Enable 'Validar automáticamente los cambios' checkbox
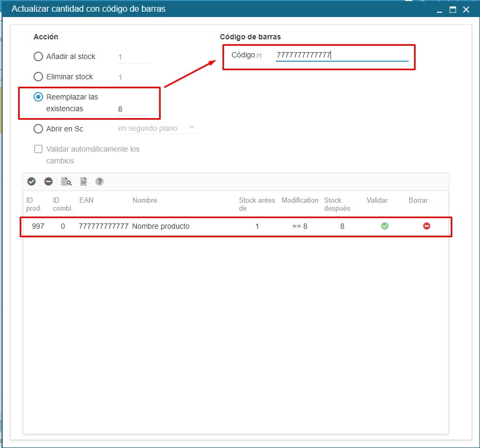 point(38,149)
